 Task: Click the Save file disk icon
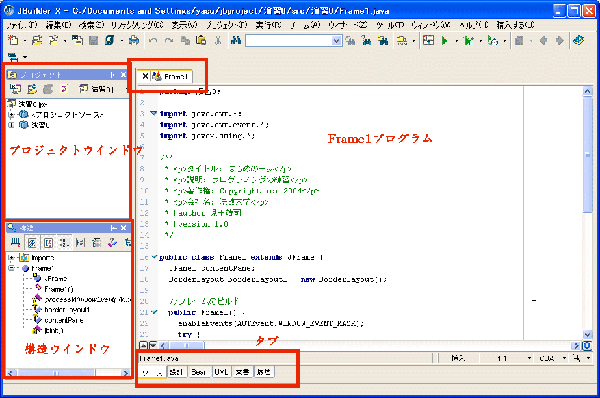click(x=93, y=40)
